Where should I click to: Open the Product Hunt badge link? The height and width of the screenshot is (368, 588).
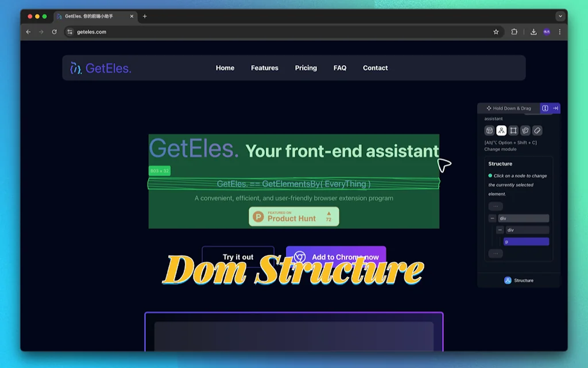[293, 217]
